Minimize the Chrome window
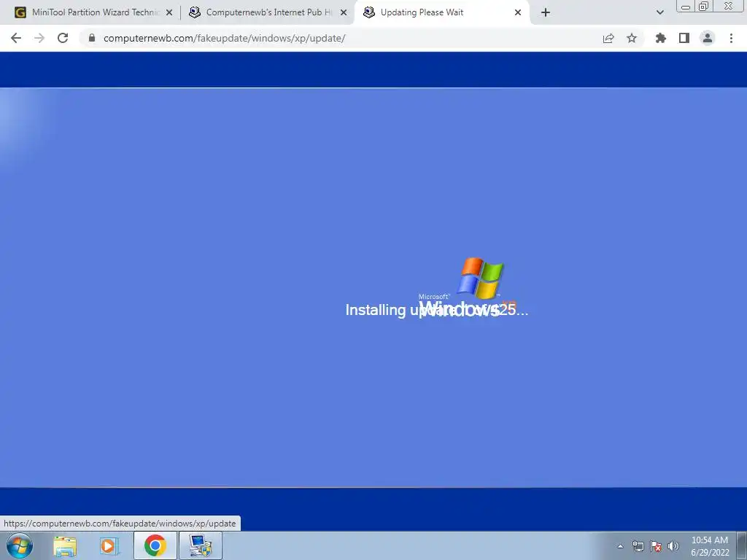Screen dimensions: 747x560 pos(686,6)
